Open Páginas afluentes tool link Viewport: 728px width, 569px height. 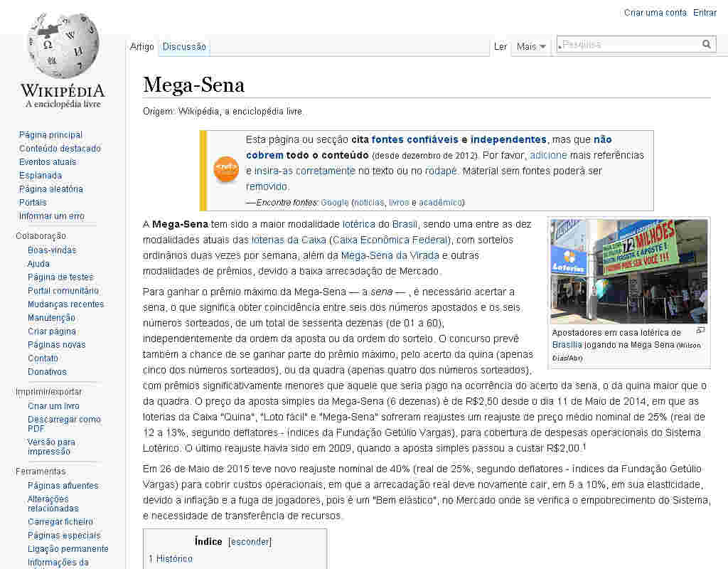[63, 485]
